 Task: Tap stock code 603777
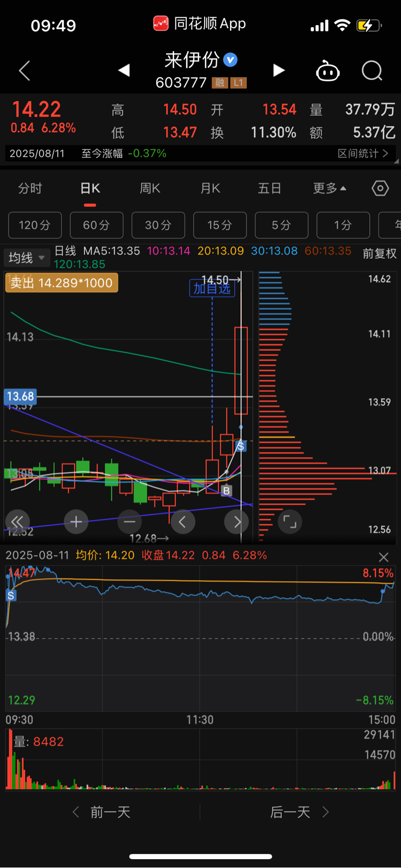pos(181,82)
